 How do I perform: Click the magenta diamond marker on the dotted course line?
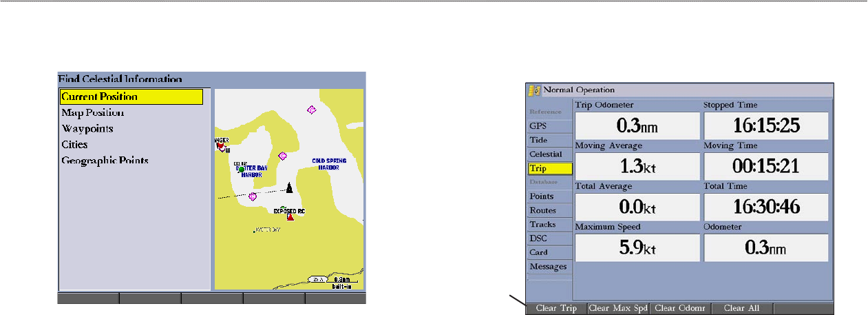(x=253, y=196)
